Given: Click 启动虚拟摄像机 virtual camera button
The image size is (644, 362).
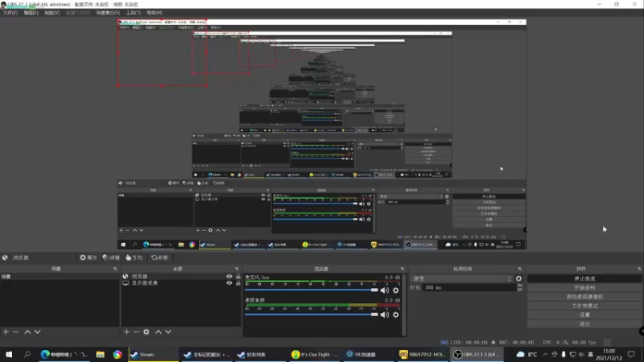Looking at the screenshot, I should click(x=584, y=297).
